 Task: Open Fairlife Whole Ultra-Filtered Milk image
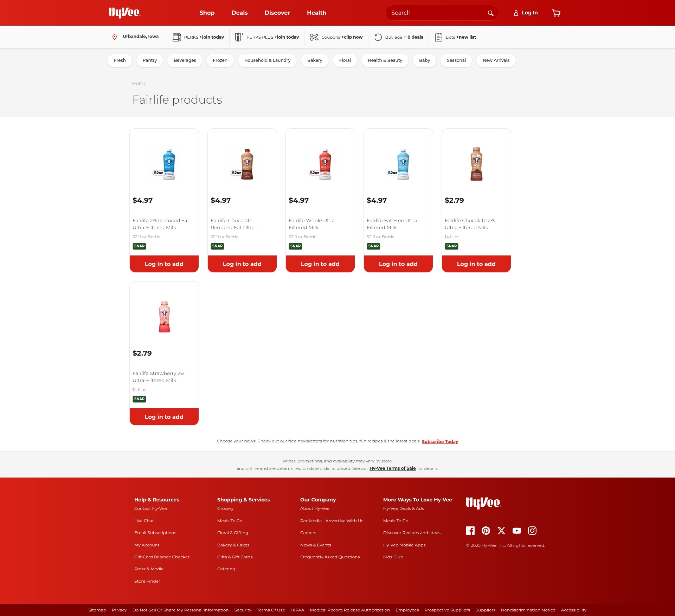pos(320,164)
